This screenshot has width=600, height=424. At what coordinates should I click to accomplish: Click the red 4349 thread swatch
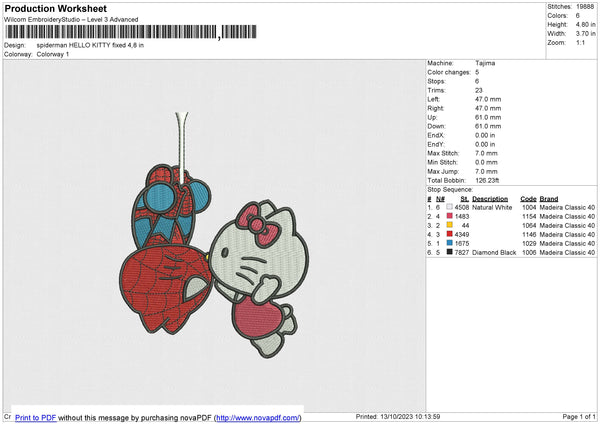(x=449, y=234)
